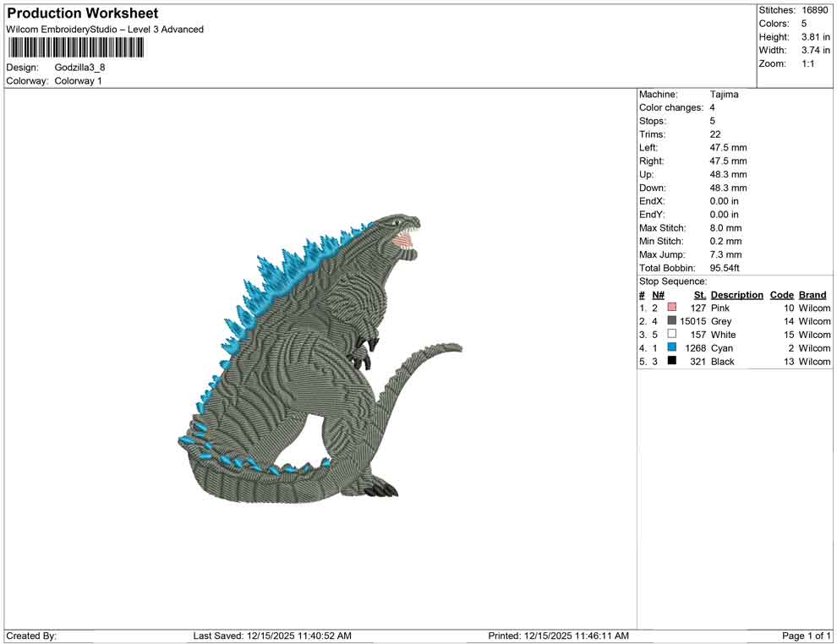The width and height of the screenshot is (837, 644).
Task: Click the Cyan stitch count '1268'
Action: 696,348
